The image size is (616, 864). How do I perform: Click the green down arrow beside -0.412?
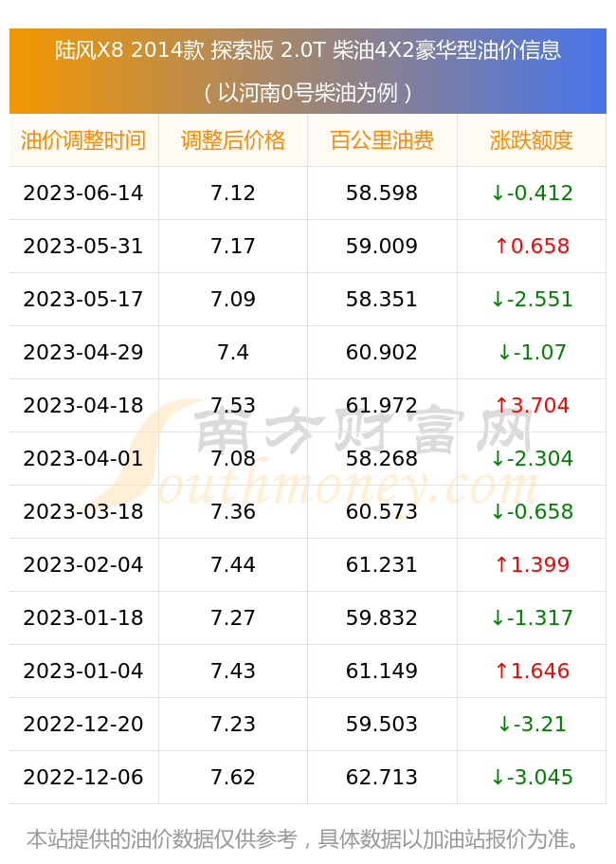click(x=498, y=193)
